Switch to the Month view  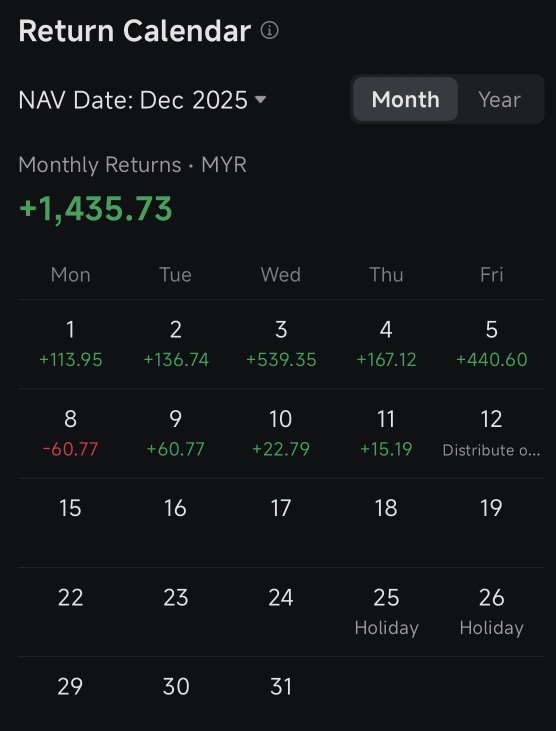(x=405, y=99)
